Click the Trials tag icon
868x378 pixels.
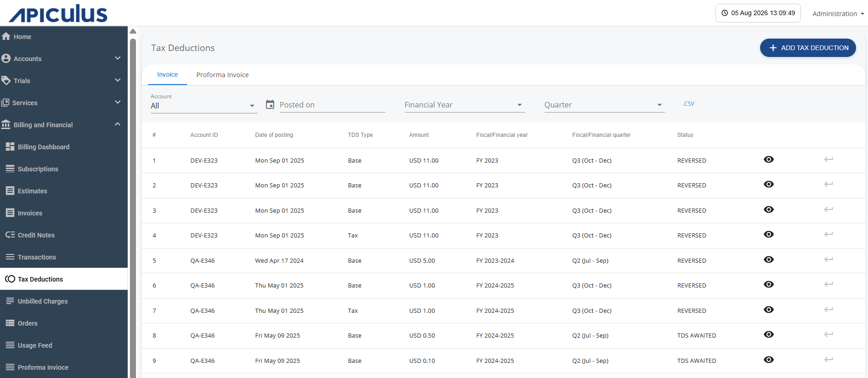(x=6, y=80)
